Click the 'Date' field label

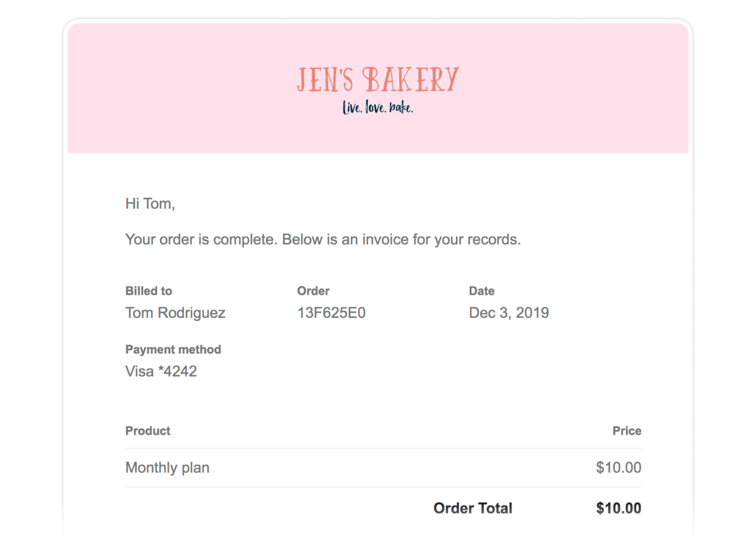482,291
